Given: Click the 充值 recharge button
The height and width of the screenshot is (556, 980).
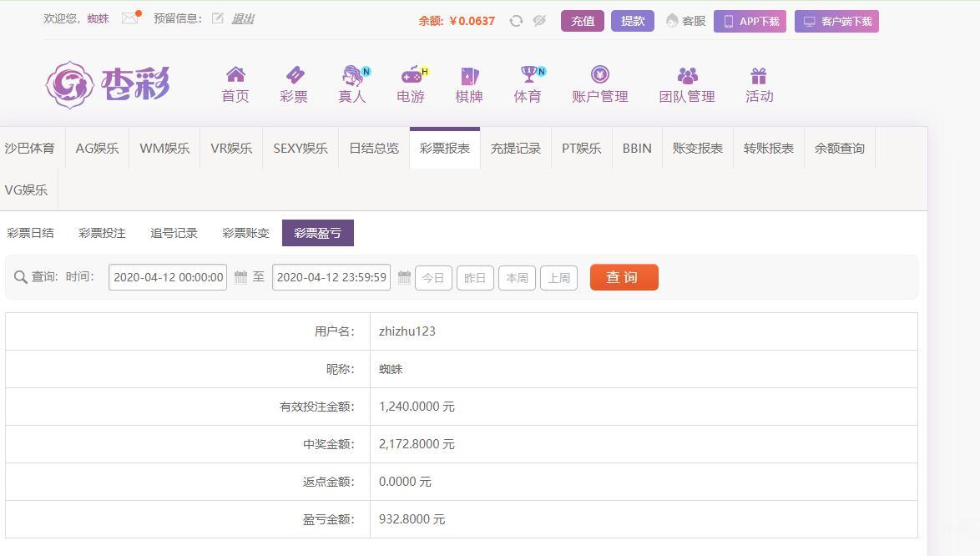Looking at the screenshot, I should [583, 21].
